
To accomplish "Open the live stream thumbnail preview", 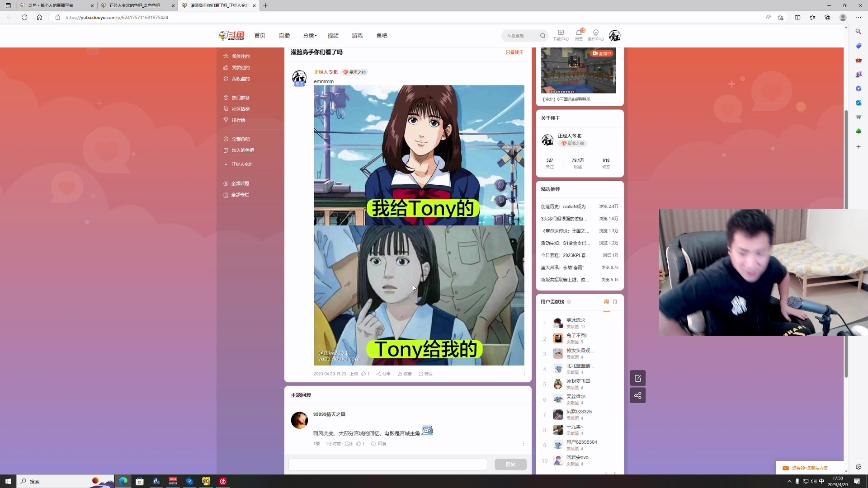I will click(x=578, y=70).
